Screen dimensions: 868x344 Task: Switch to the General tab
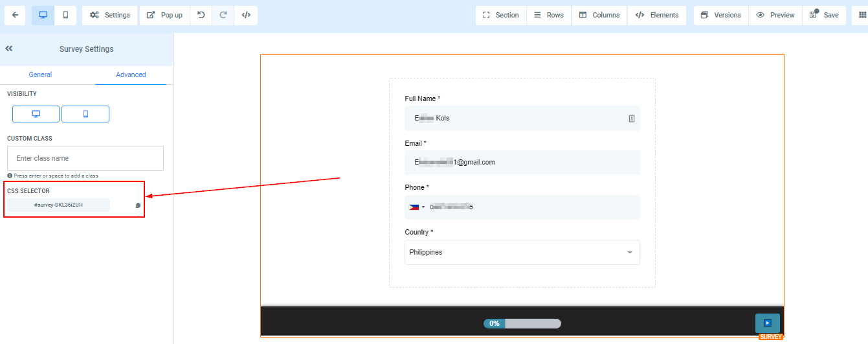(x=40, y=75)
